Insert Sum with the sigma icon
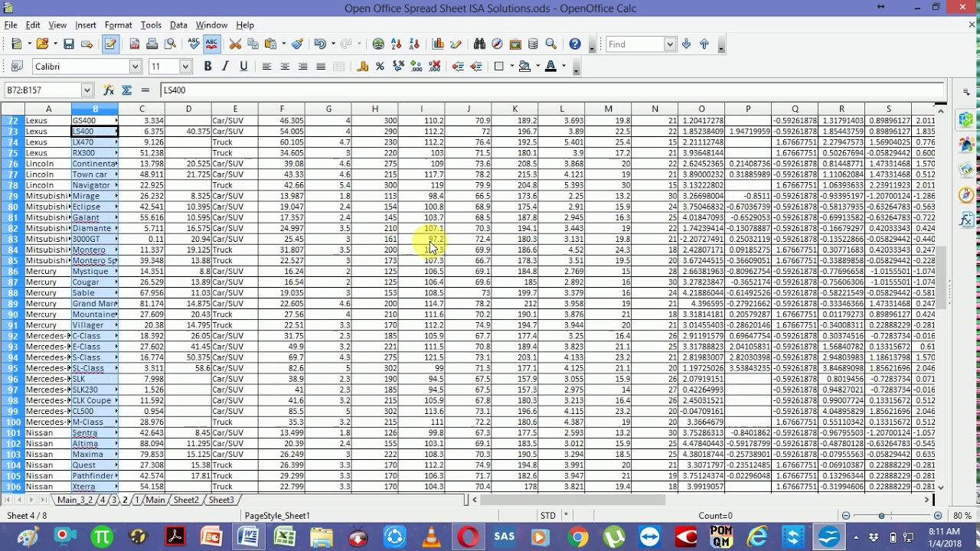 tap(126, 90)
